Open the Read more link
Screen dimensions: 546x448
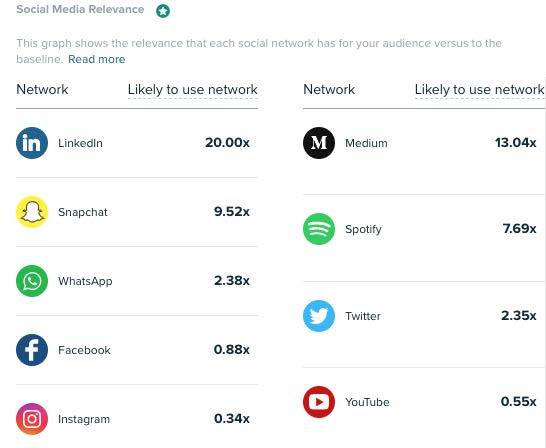click(x=96, y=59)
